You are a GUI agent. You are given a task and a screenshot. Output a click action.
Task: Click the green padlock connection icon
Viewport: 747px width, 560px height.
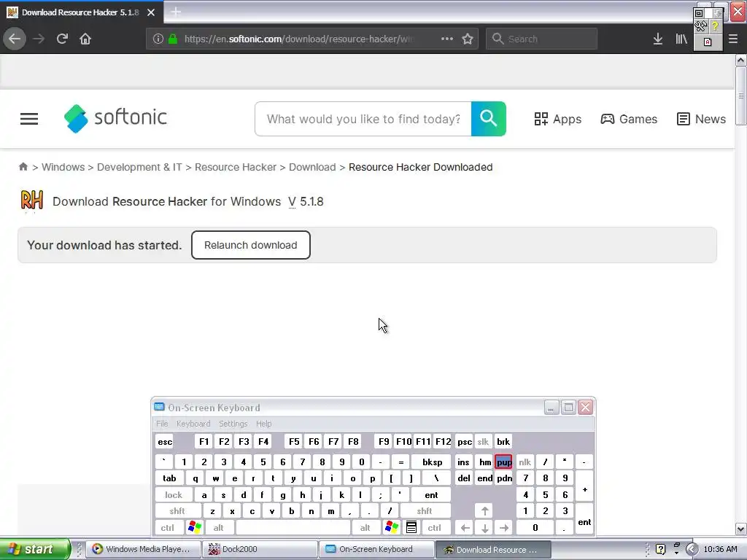(x=173, y=39)
